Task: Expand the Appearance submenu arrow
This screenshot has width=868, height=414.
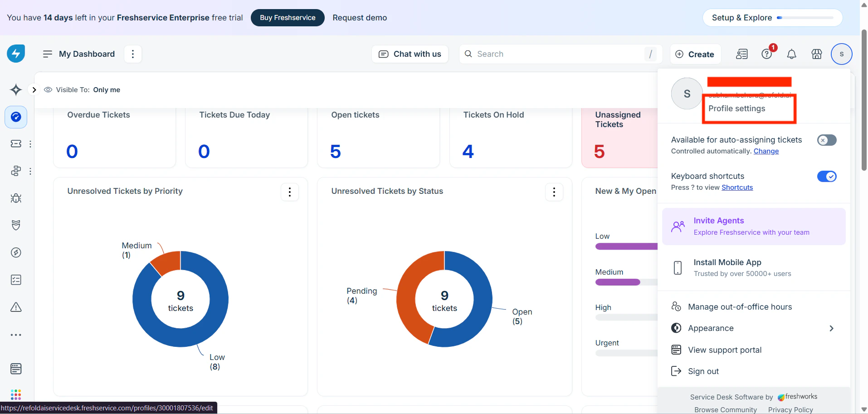Action: (831, 328)
